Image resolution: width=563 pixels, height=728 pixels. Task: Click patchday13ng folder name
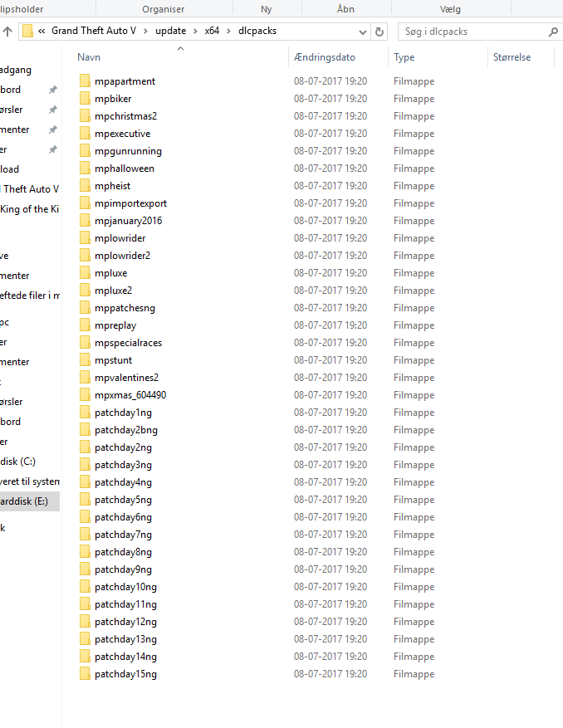coord(125,639)
